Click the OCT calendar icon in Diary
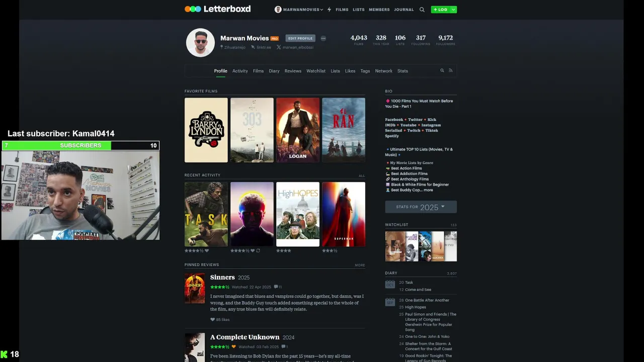The height and width of the screenshot is (362, 644). coord(390,284)
